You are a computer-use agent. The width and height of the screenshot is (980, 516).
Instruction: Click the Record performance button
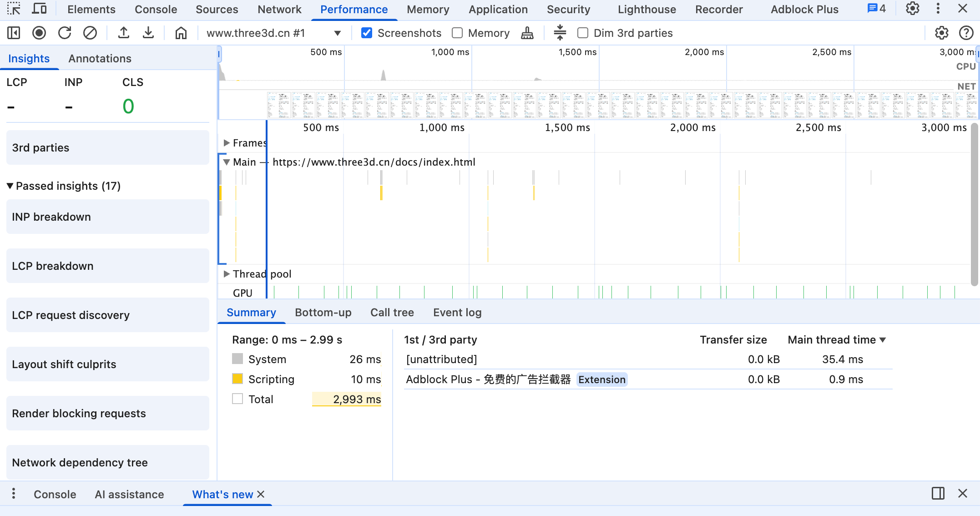pos(39,33)
